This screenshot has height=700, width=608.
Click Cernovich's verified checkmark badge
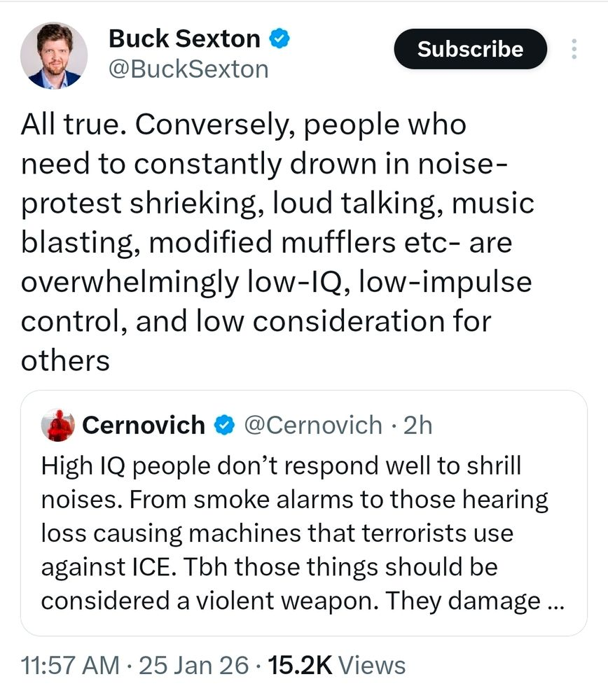224,425
